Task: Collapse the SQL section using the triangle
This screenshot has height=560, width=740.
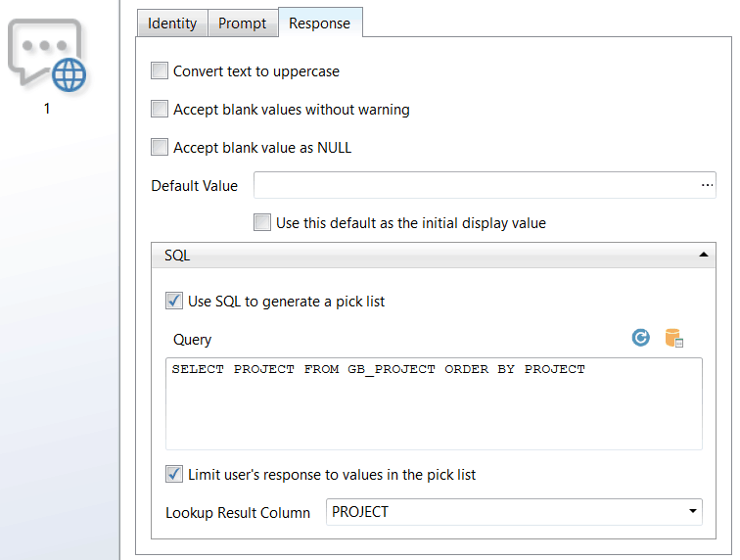Action: (x=703, y=255)
